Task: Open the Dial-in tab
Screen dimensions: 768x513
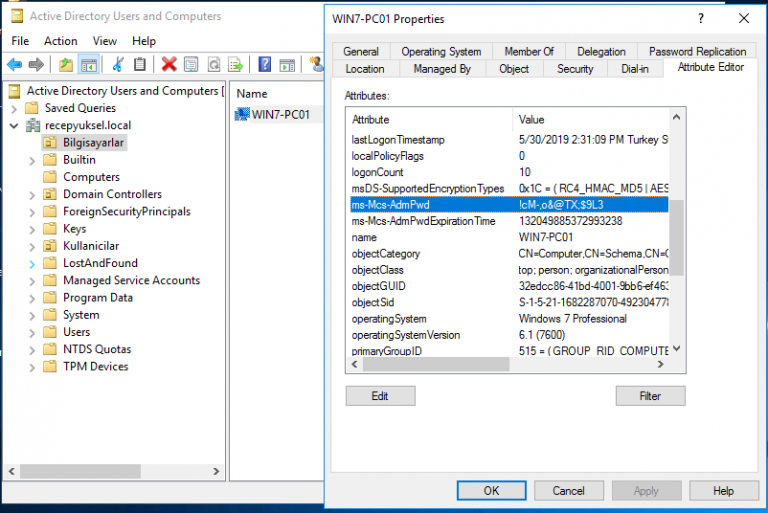Action: point(635,69)
